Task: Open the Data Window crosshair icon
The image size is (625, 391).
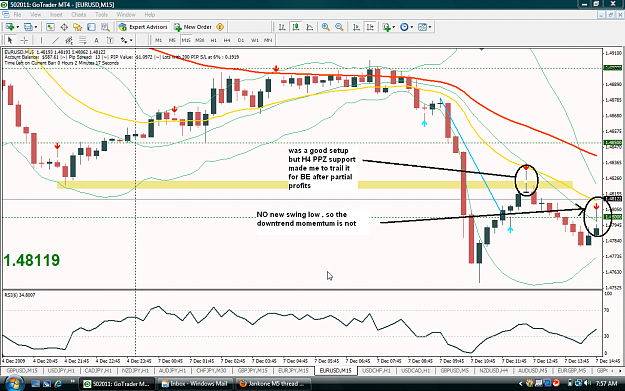Action: pos(64,27)
